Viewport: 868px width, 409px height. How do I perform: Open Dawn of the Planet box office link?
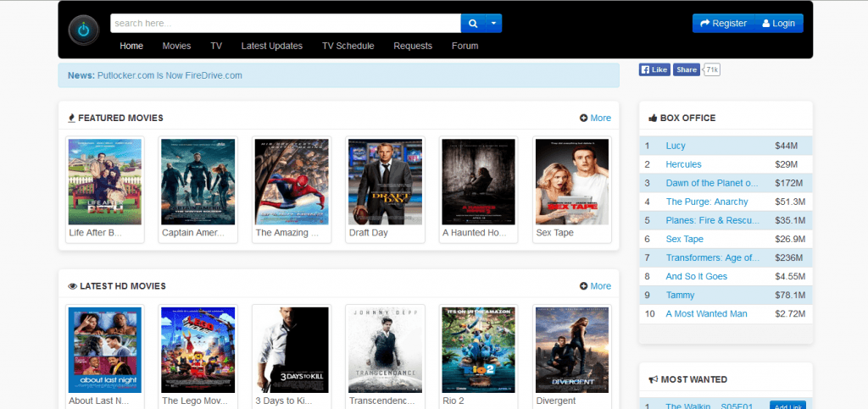pos(712,183)
